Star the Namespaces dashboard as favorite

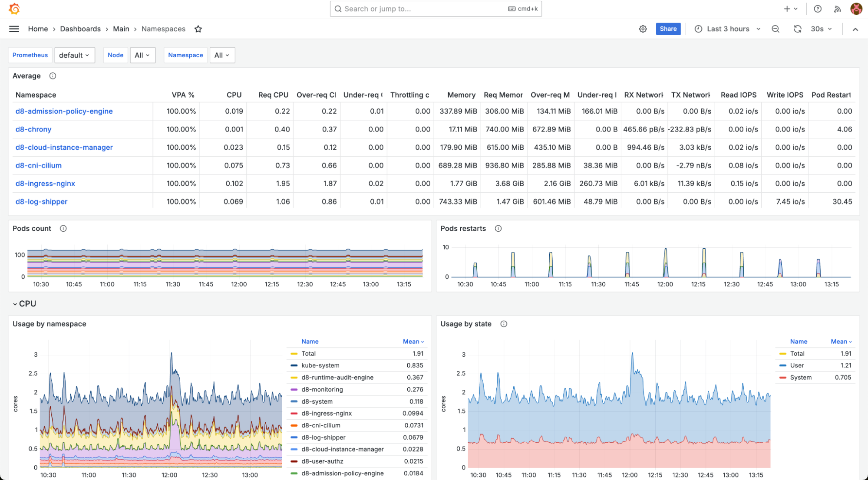(x=198, y=29)
